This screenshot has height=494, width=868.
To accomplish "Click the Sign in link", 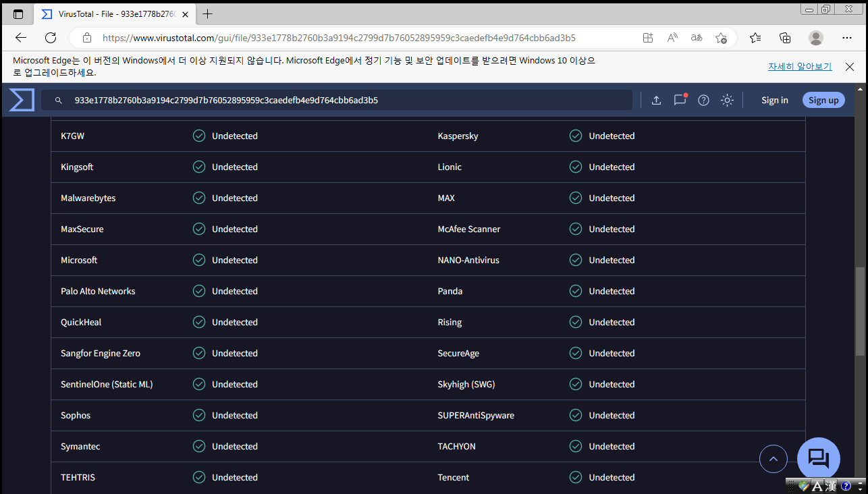I will click(775, 100).
